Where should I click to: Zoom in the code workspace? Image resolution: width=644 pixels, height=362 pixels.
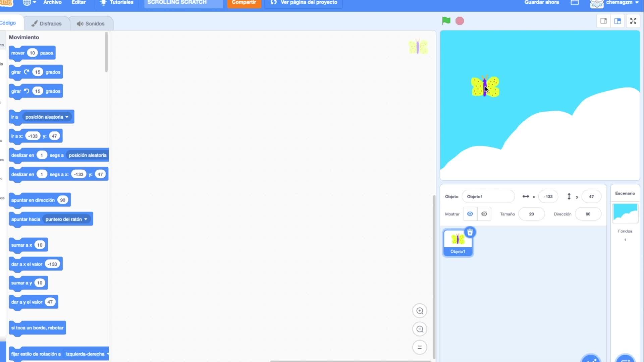click(419, 311)
